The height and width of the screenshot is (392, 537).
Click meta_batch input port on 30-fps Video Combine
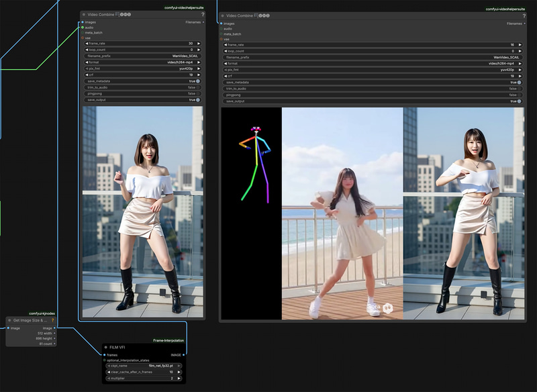click(83, 32)
